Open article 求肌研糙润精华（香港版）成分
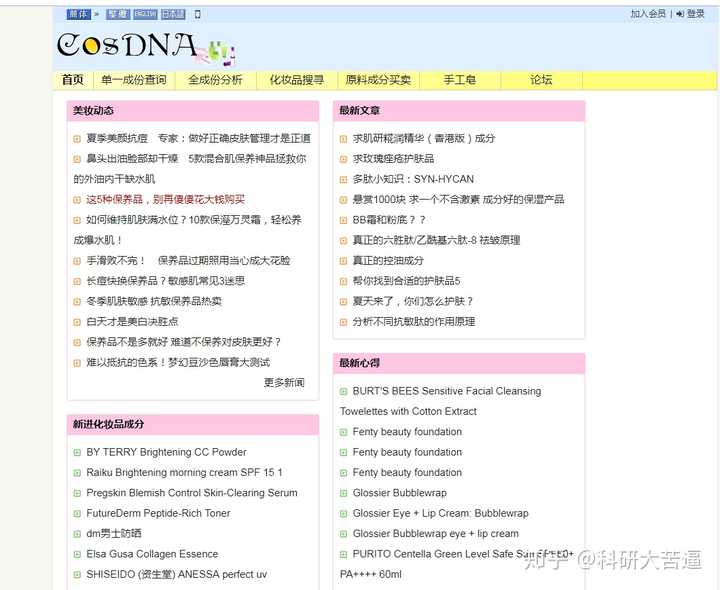Screen dimensions: 720x590 (424, 138)
